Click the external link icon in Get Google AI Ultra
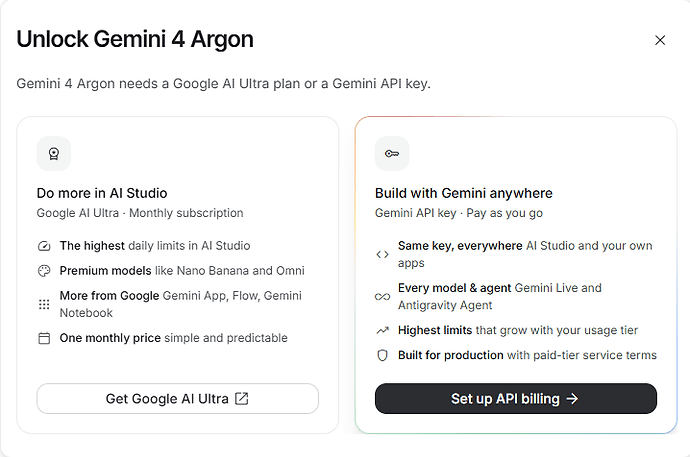The width and height of the screenshot is (690, 457). tap(242, 399)
